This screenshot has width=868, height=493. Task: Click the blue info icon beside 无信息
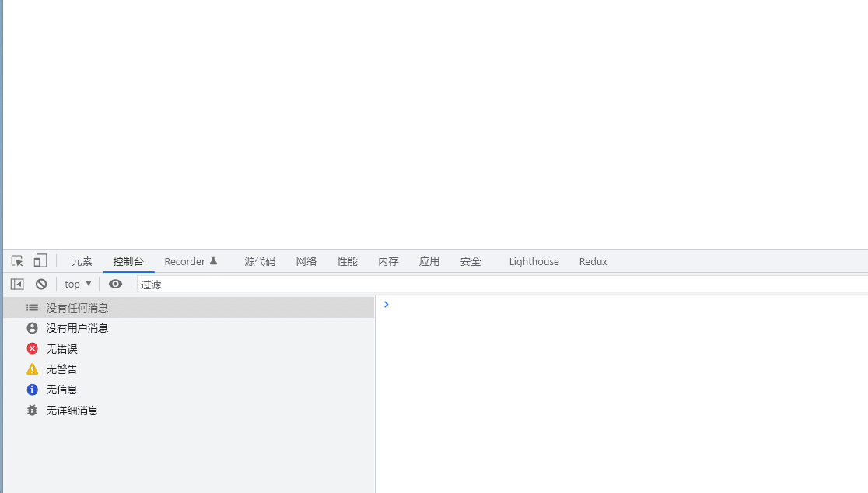tap(33, 390)
